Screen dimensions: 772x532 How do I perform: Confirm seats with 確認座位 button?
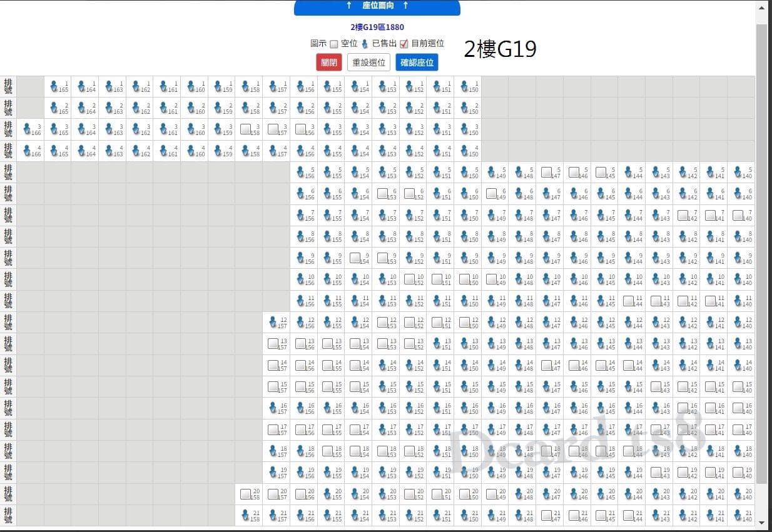click(x=417, y=63)
